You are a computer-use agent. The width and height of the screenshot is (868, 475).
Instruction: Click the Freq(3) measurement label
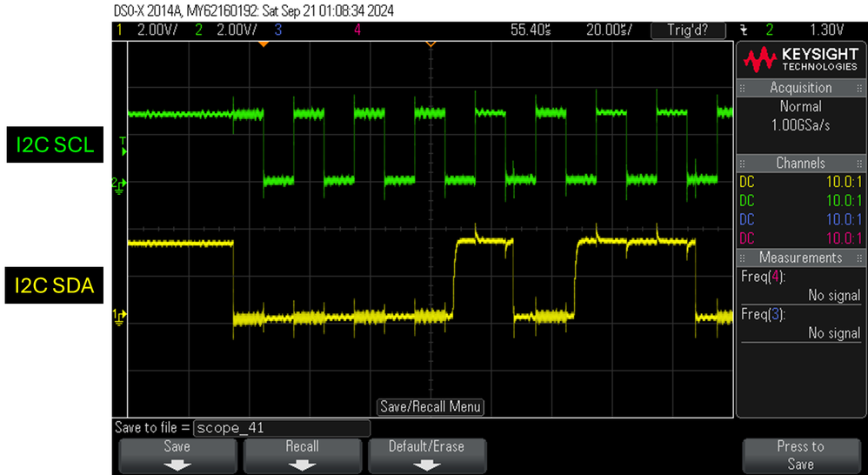pyautogui.click(x=764, y=314)
